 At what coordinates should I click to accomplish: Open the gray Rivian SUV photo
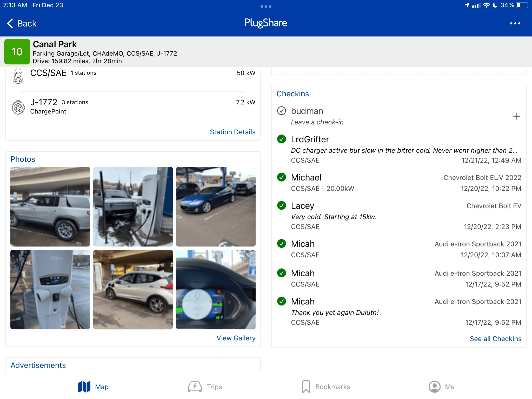click(x=50, y=207)
